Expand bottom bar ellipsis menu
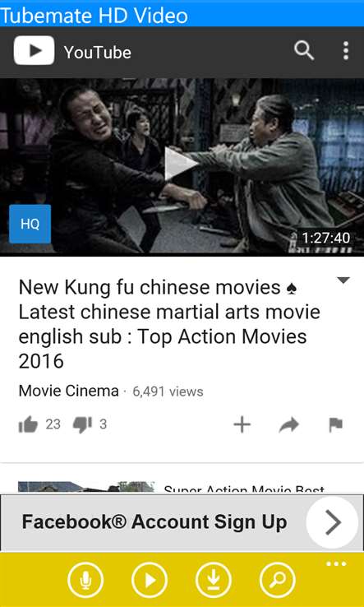Image resolution: width=364 pixels, height=607 pixels. tap(336, 564)
